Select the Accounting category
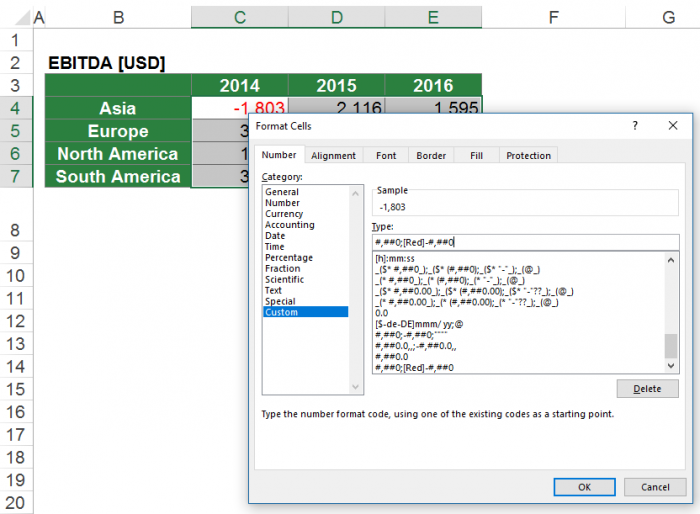700x514 pixels. 289,225
